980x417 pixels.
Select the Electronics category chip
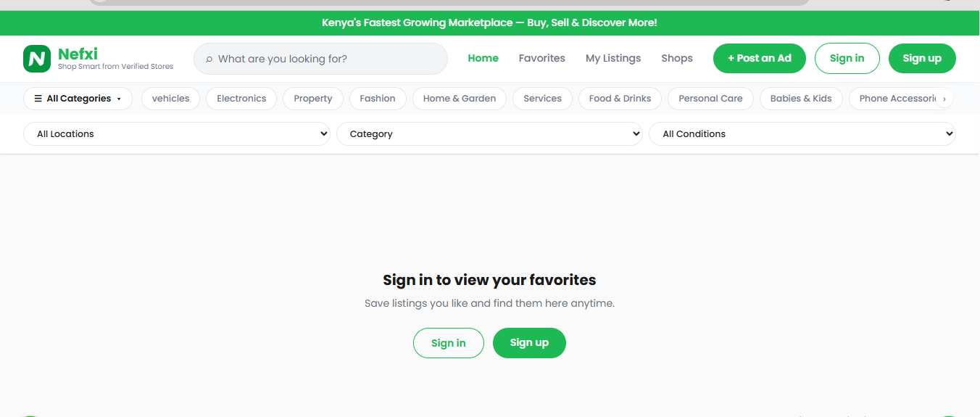(x=241, y=99)
